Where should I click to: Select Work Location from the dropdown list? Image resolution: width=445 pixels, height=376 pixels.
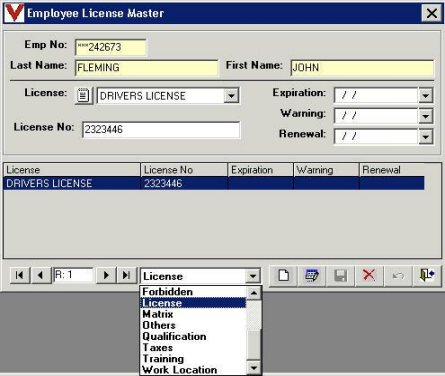point(193,370)
